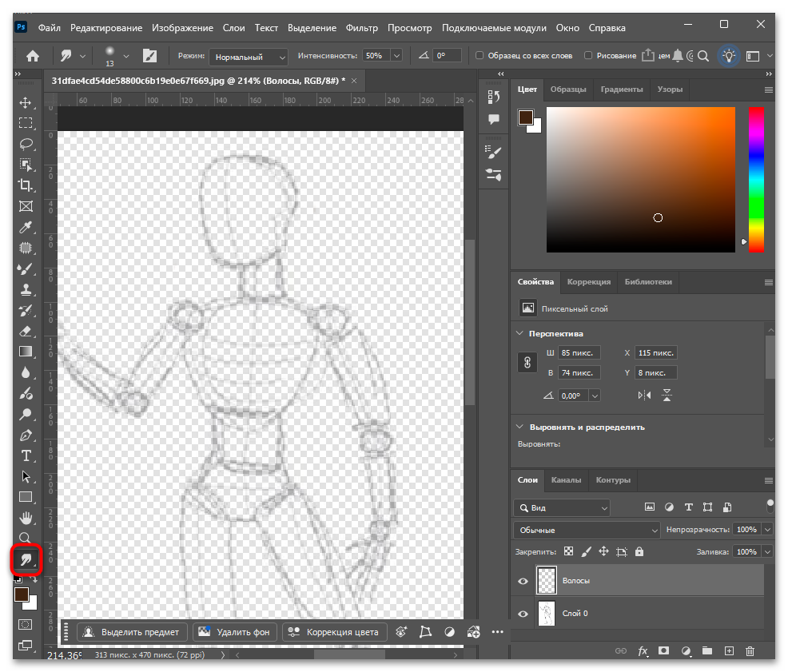Image resolution: width=788 pixels, height=672 pixels.
Task: Click 'Удалить фон' button
Action: [x=235, y=632]
